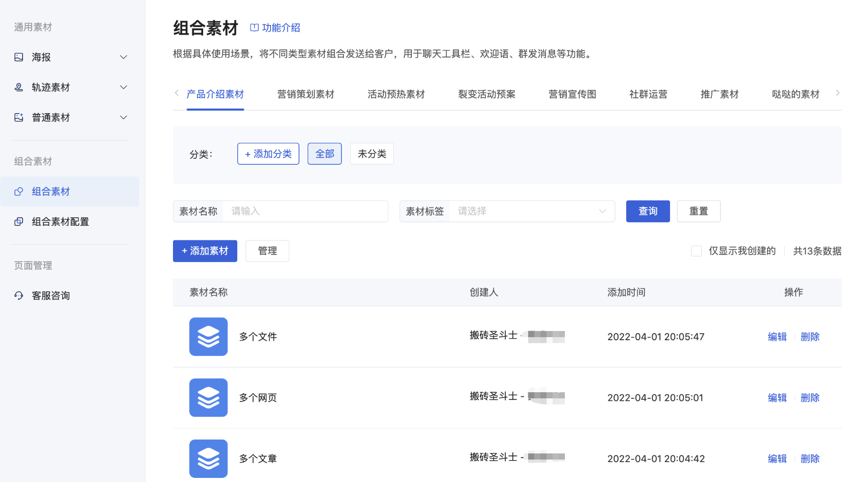Expand the 海报 submenu chevron

tap(123, 57)
